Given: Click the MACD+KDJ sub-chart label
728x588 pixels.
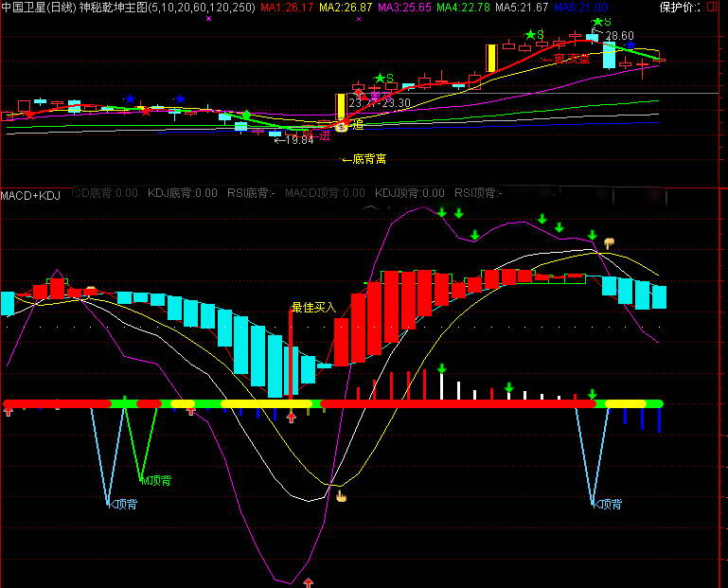Looking at the screenshot, I should click(x=30, y=196).
